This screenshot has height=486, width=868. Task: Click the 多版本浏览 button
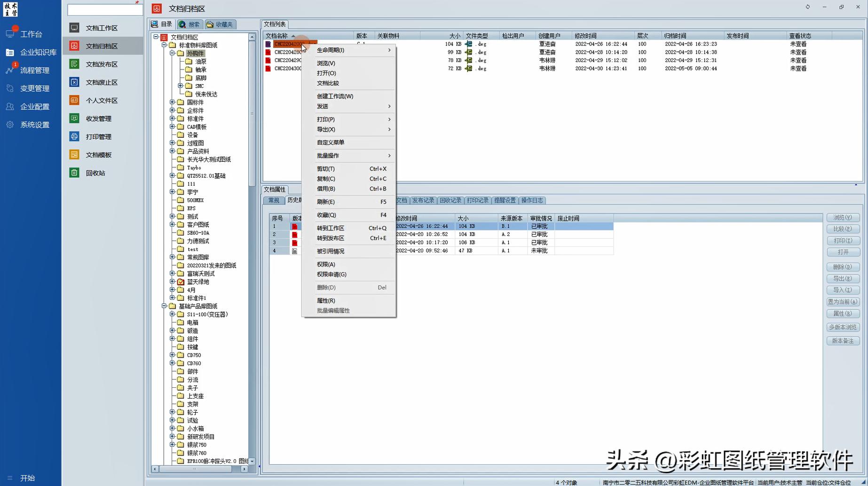pos(843,327)
